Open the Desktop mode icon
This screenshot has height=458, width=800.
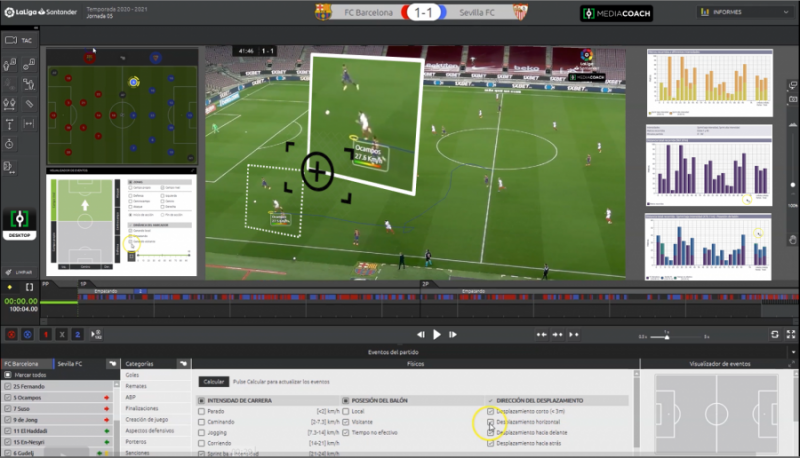tap(19, 224)
